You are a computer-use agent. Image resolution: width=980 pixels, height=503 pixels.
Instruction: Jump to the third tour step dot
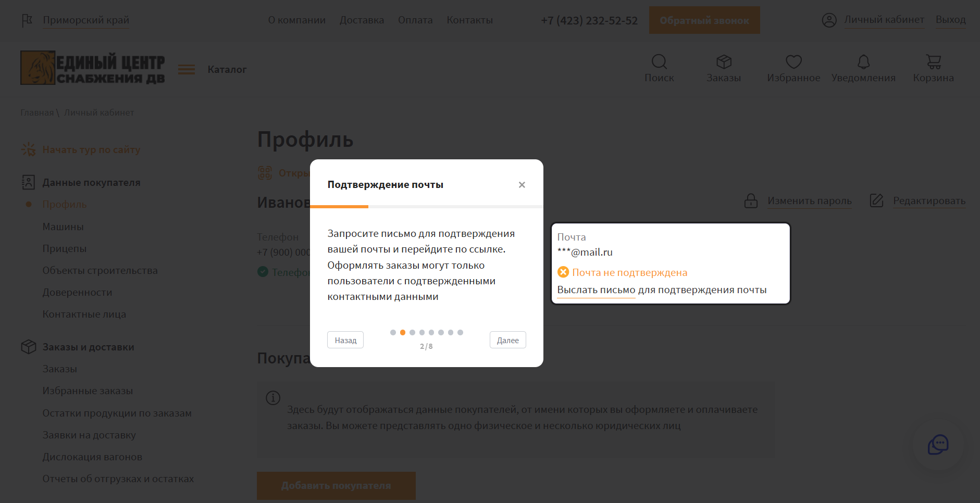pyautogui.click(x=412, y=333)
